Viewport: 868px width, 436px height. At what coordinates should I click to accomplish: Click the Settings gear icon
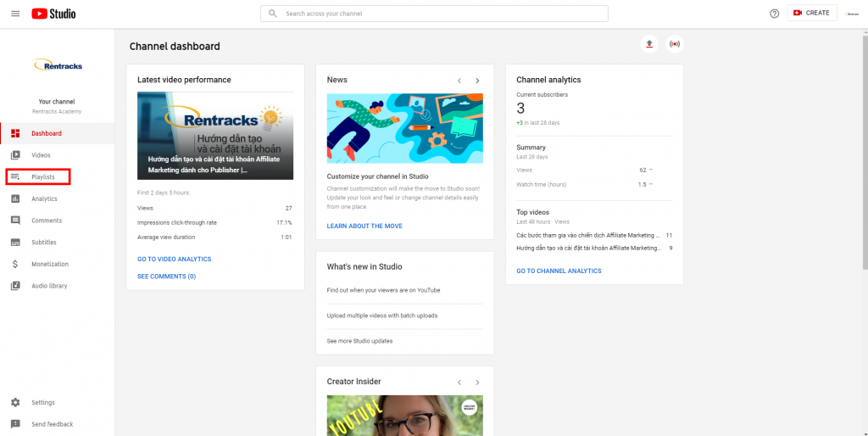[15, 403]
